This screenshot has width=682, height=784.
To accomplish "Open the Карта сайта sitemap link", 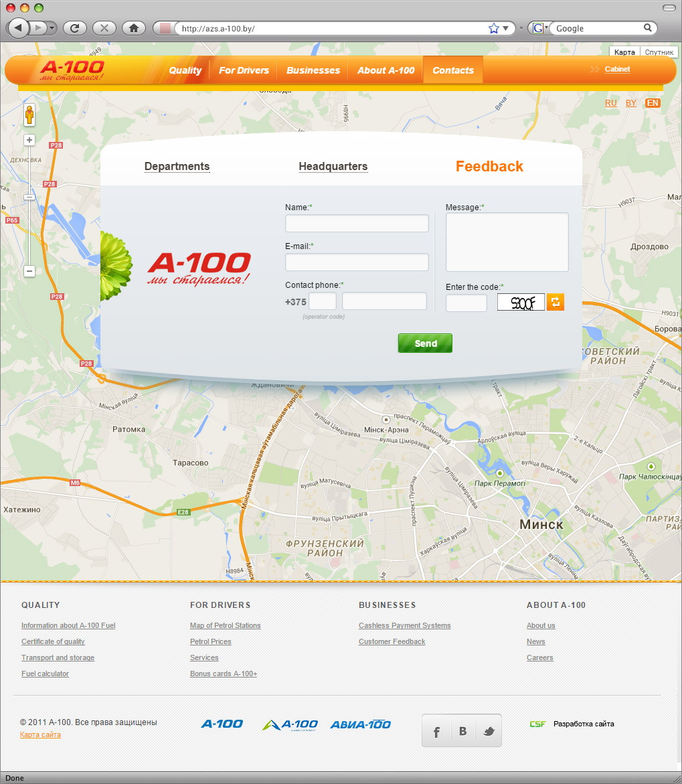I will (41, 734).
